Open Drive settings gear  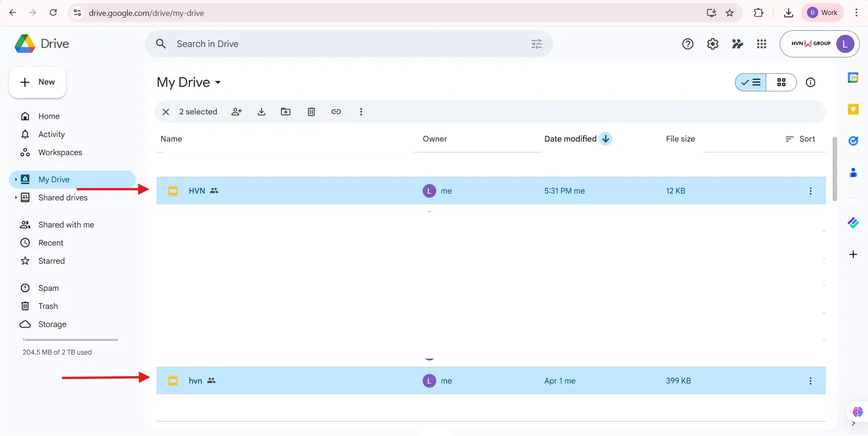tap(712, 43)
